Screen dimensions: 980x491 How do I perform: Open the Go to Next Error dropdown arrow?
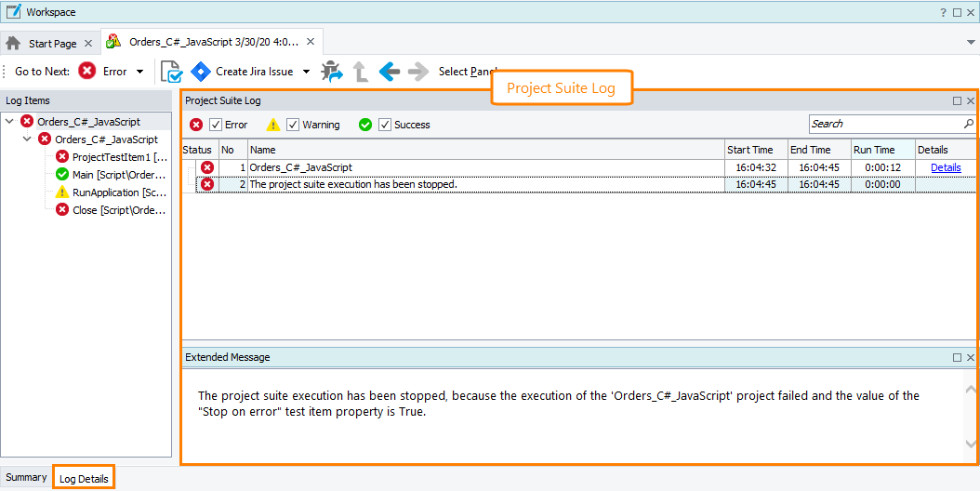pos(139,72)
